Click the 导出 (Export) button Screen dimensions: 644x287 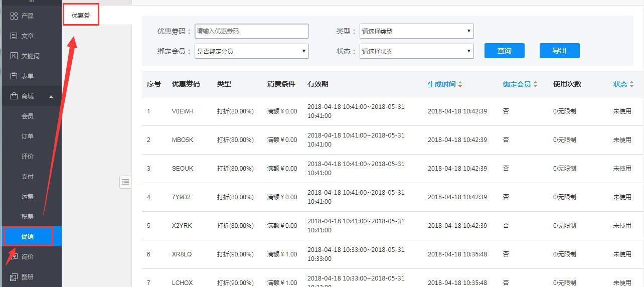click(x=559, y=51)
